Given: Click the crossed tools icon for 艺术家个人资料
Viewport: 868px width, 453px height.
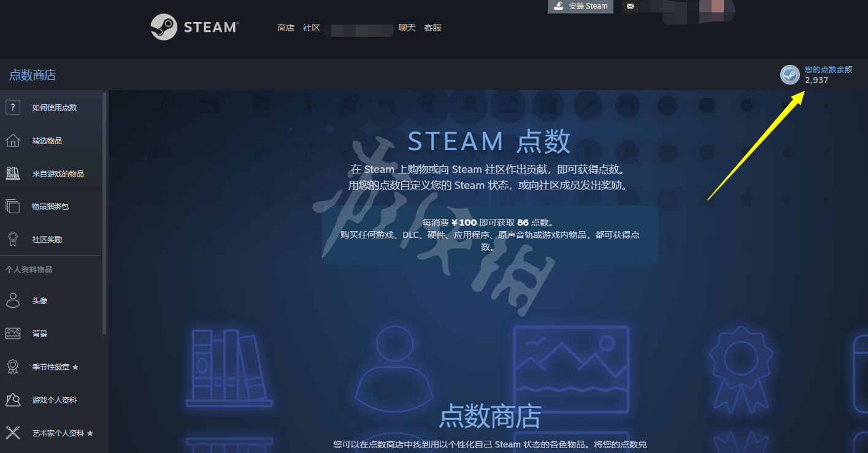Looking at the screenshot, I should coord(13,433).
